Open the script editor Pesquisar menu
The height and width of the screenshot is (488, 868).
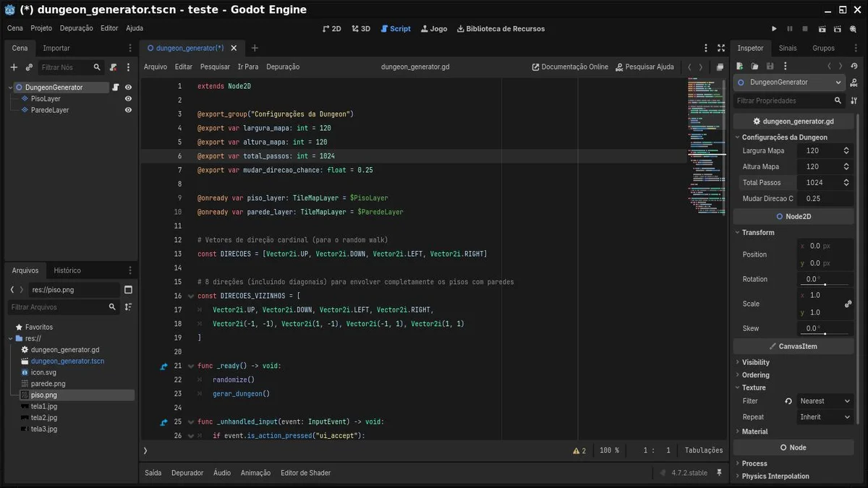coord(215,67)
